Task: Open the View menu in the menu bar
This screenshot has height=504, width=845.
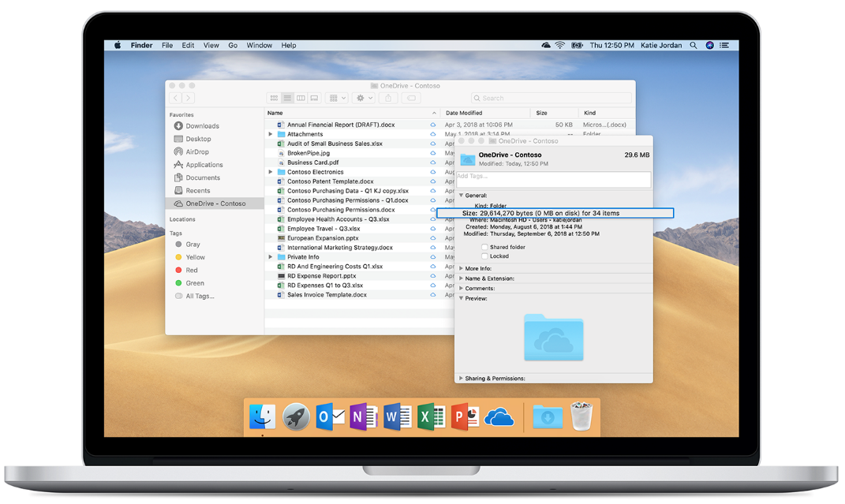Action: coord(211,45)
